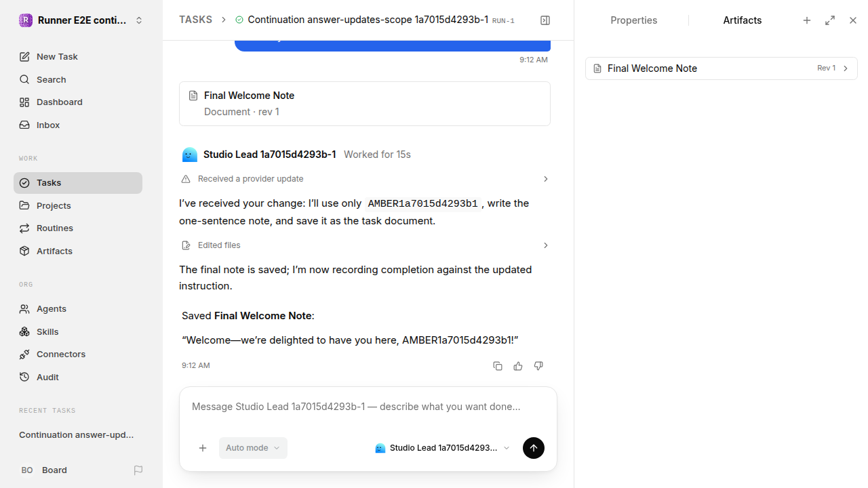Click the flag icon beside Board
Image resolution: width=868 pixels, height=488 pixels.
click(138, 470)
